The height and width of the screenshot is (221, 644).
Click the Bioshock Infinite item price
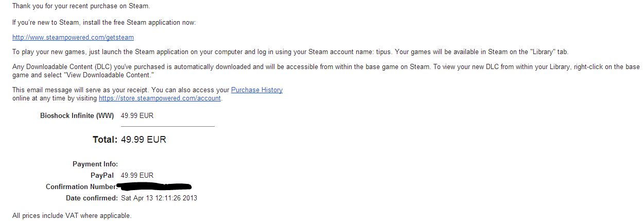(137, 116)
